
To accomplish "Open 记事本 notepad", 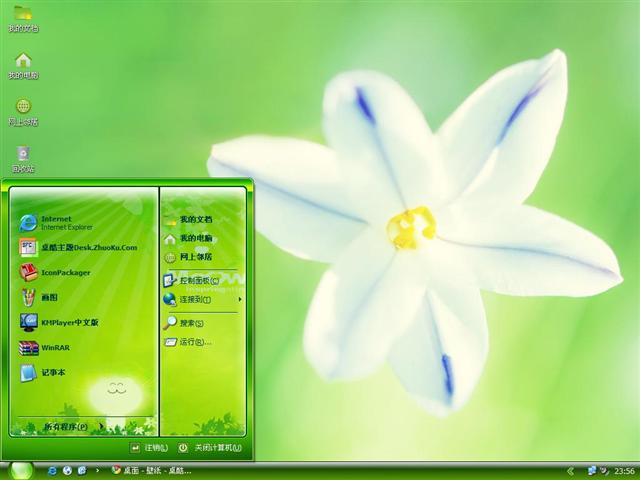I will pyautogui.click(x=42, y=373).
